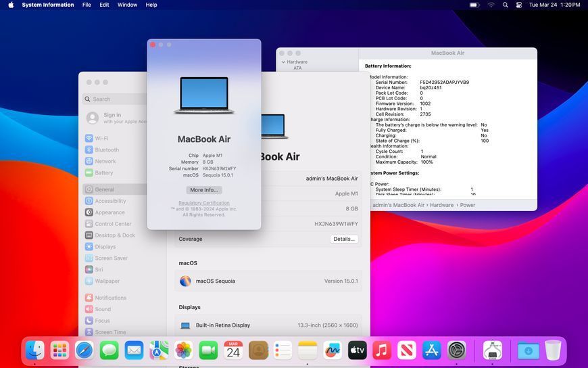Open System Information app menu

(x=47, y=5)
